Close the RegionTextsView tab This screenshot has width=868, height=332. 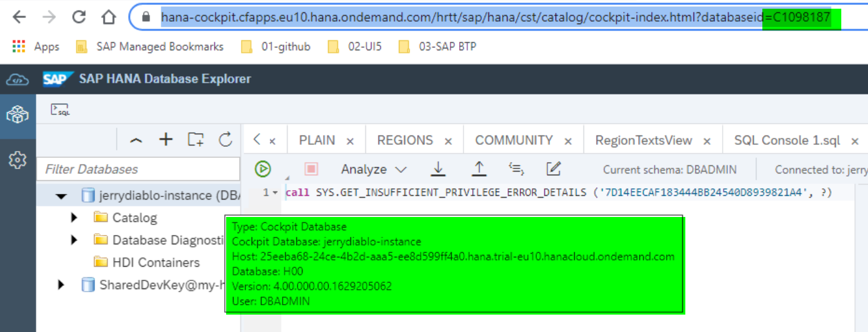tap(708, 141)
